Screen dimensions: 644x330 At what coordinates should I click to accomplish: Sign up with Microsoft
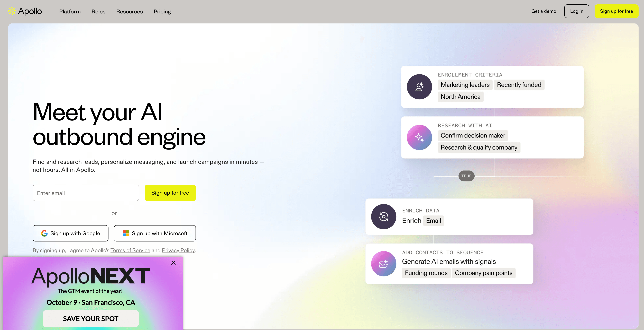coord(155,233)
